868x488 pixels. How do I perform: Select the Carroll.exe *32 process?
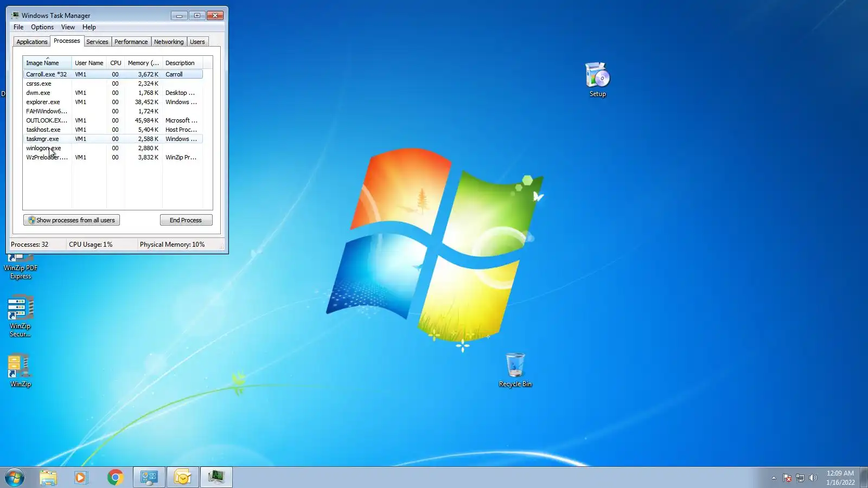(113, 74)
